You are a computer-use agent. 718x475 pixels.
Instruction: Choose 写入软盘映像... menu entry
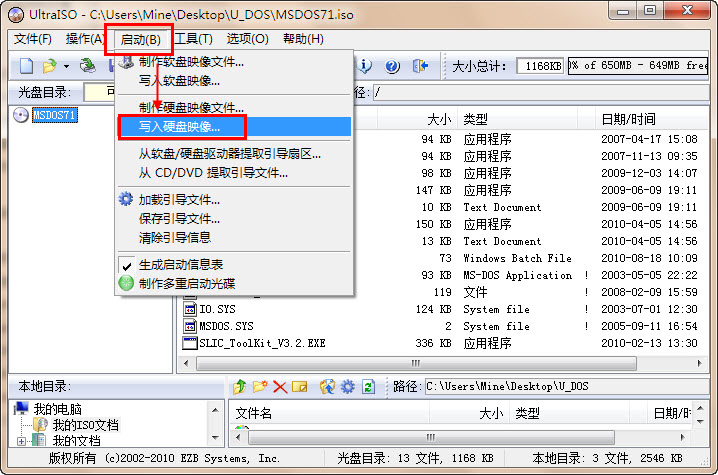tap(234, 81)
